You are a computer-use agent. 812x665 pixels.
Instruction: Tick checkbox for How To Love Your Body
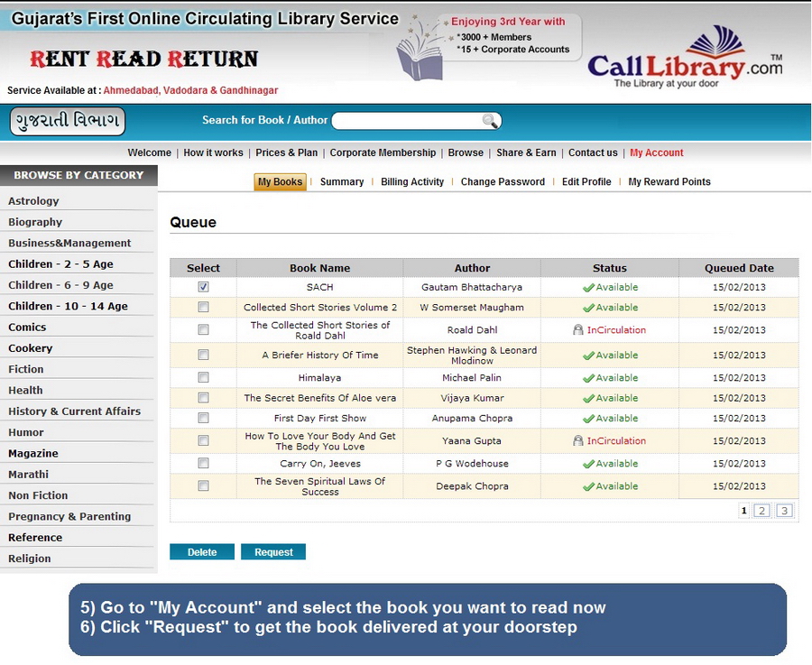(203, 440)
